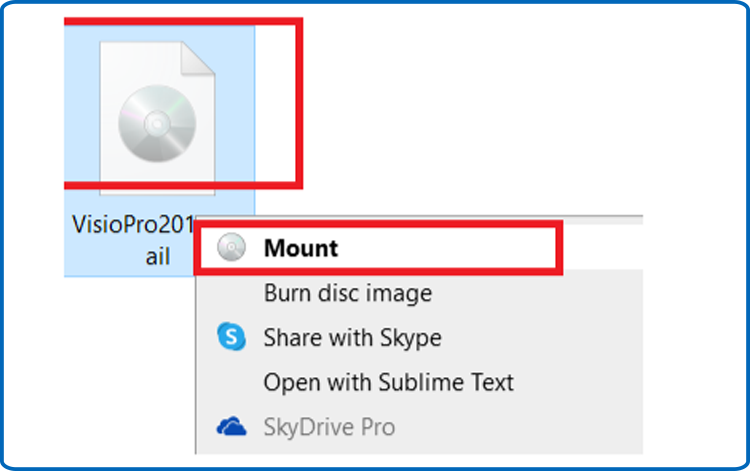Click the empty right end of the SkyDrive Pro row
This screenshot has width=750, height=471.
519,427
